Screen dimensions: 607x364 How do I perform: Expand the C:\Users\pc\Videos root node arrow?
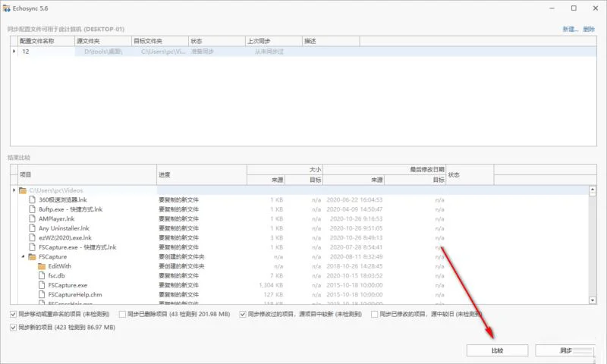(x=14, y=190)
